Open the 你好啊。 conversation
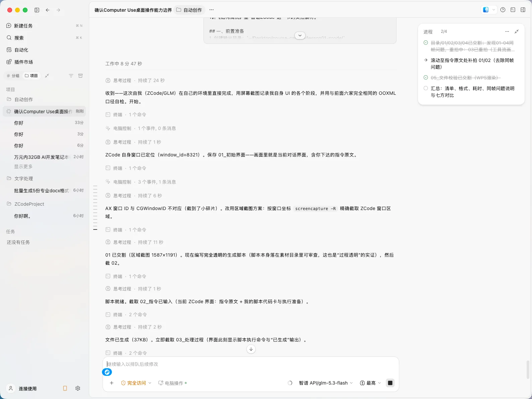The height and width of the screenshot is (399, 532). [x=44, y=216]
